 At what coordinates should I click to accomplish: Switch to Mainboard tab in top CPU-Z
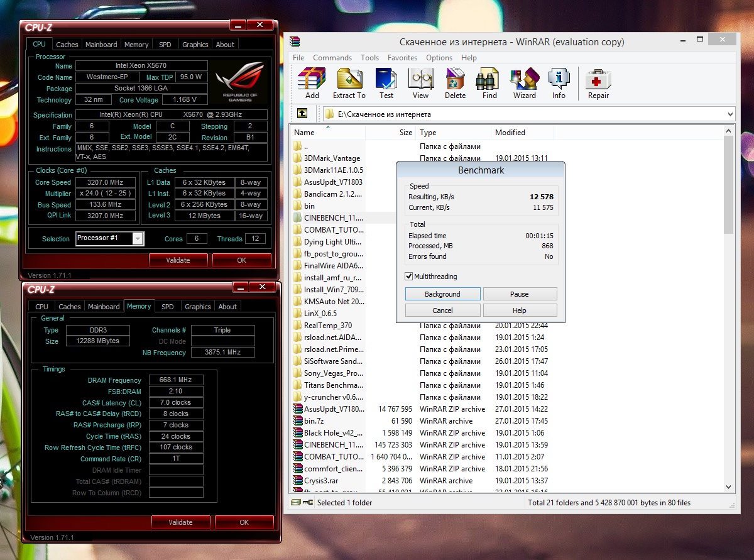101,45
